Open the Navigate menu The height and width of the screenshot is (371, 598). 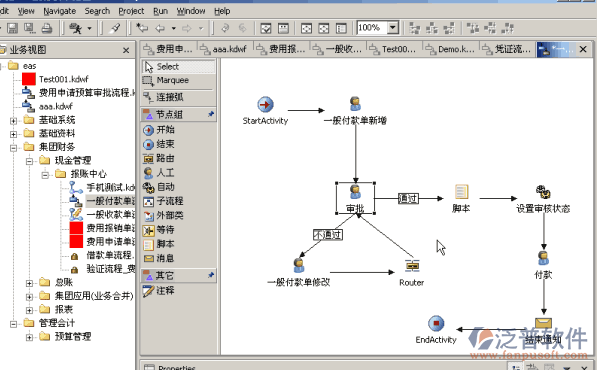59,11
